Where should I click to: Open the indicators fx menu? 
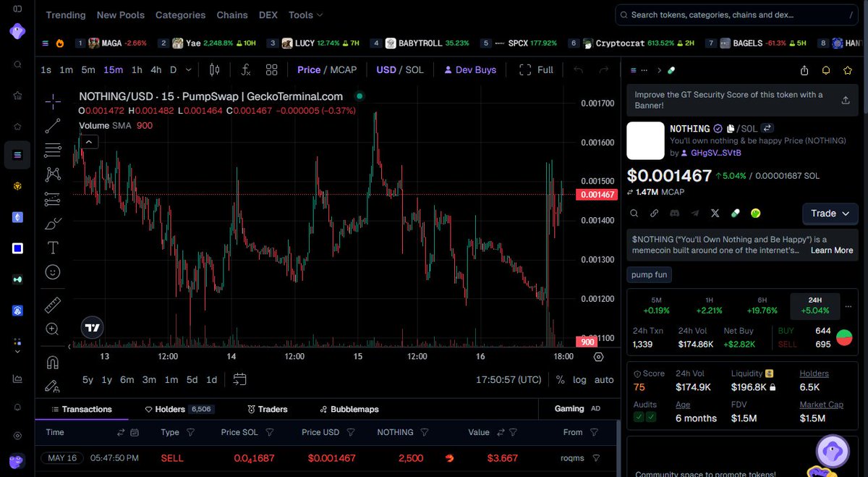tap(246, 69)
